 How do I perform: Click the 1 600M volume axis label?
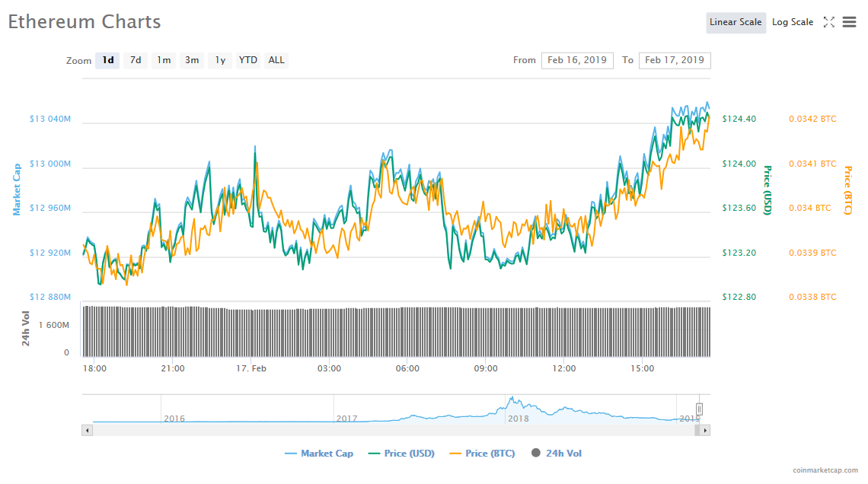click(54, 325)
